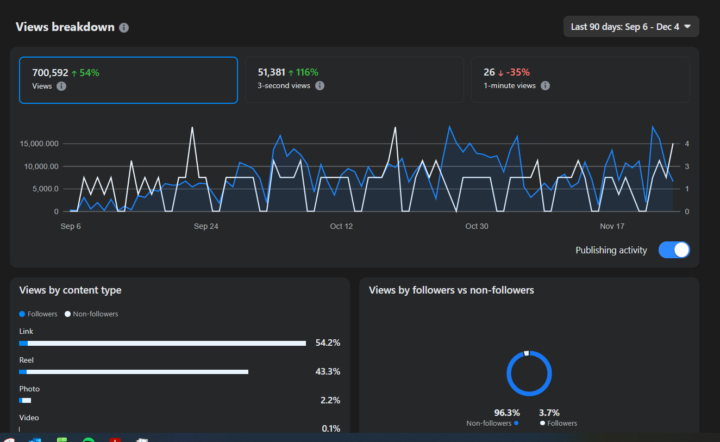Click the 3.7% Followers value
Image resolution: width=720 pixels, height=442 pixels.
click(x=549, y=413)
